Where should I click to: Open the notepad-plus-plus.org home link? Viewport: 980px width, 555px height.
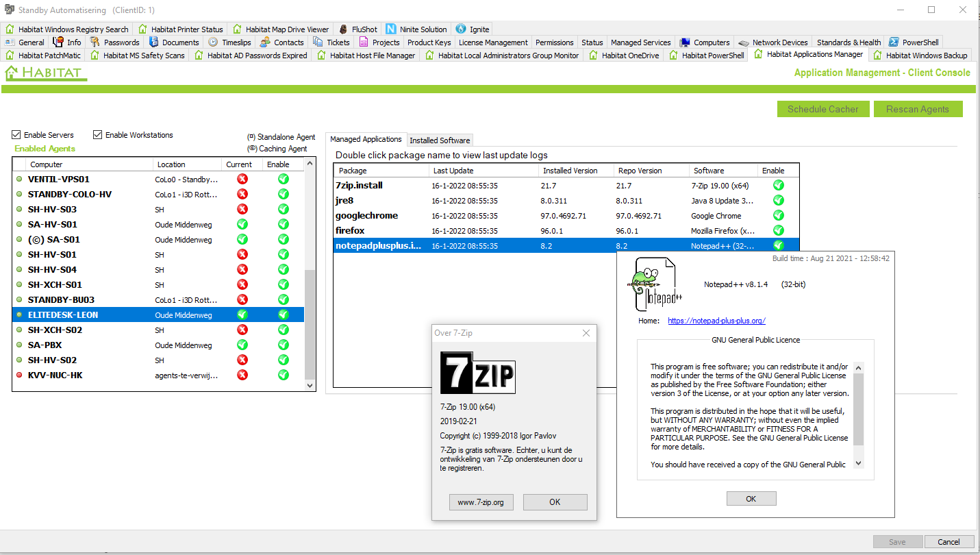(x=716, y=321)
